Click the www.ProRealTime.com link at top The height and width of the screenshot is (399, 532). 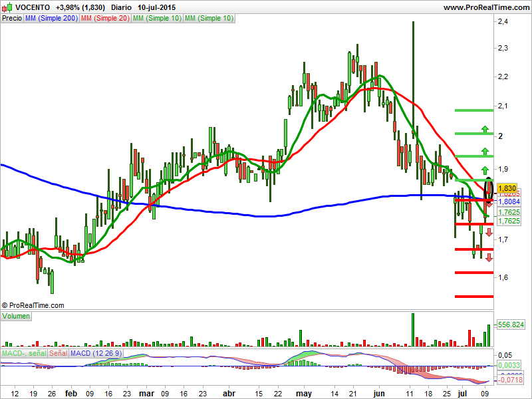486,7
